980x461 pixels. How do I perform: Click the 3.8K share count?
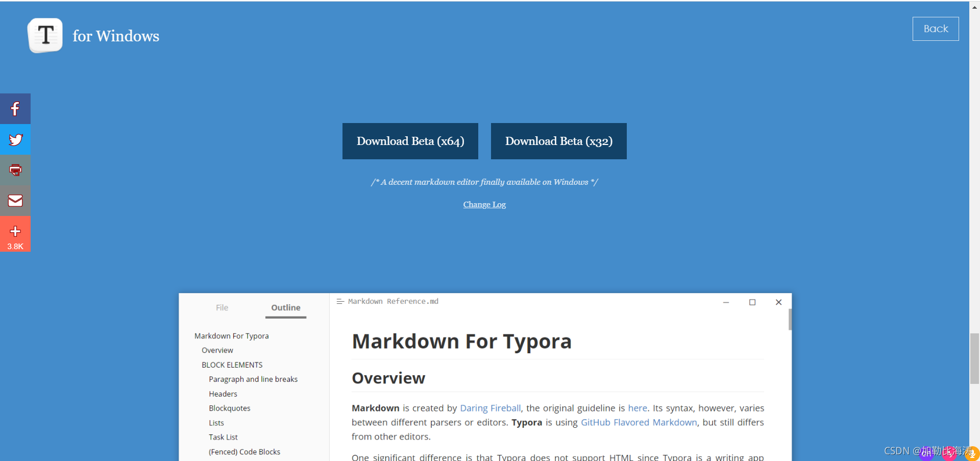(x=15, y=246)
